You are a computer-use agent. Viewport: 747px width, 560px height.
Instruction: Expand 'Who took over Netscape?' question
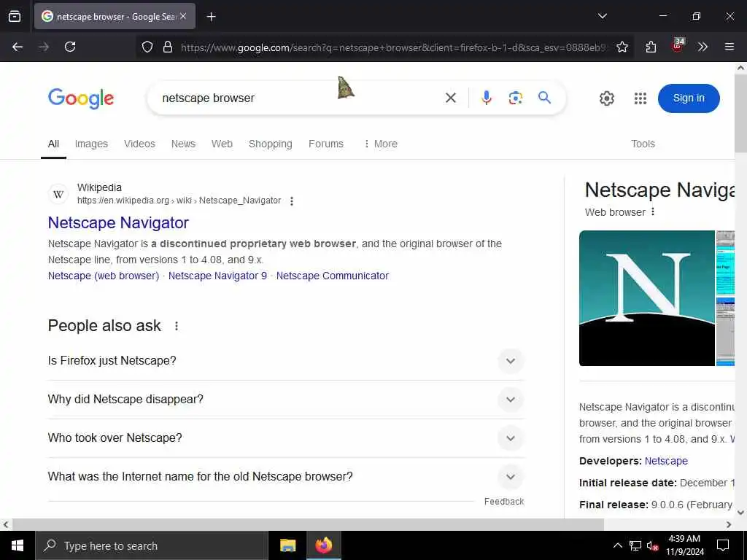tap(286, 437)
